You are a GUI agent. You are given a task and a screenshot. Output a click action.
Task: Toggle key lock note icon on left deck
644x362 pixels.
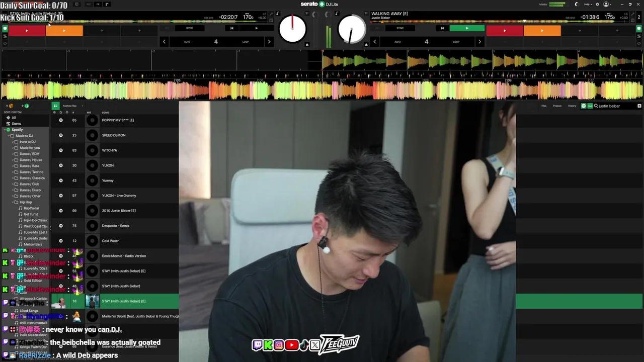(277, 14)
